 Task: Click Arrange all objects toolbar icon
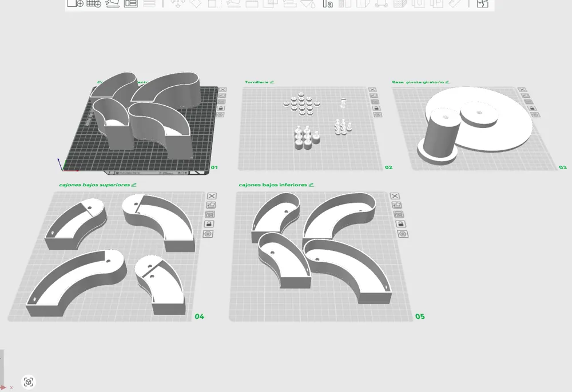(x=130, y=3)
